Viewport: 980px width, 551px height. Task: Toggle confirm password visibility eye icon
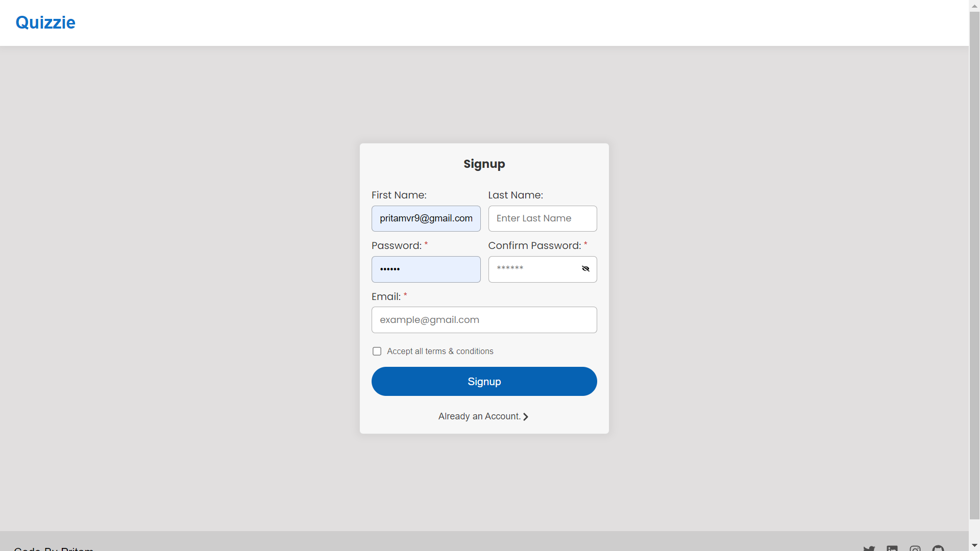tap(585, 269)
